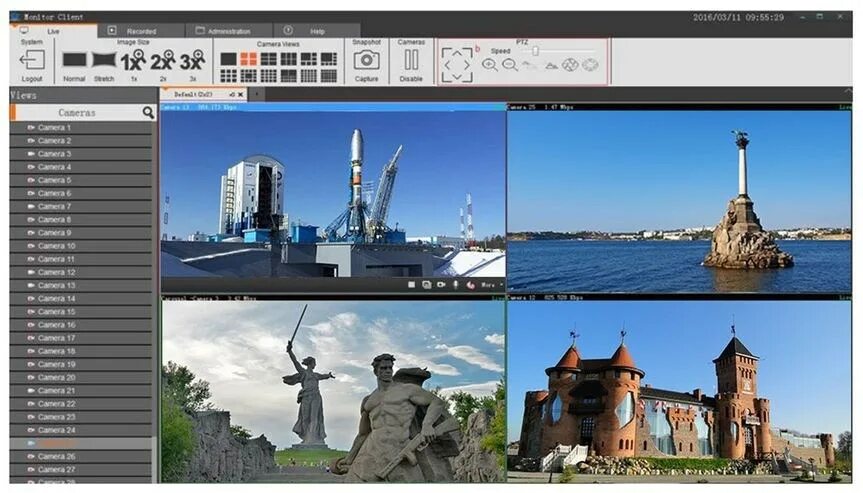Select Camera 24 in the list
The image size is (863, 493).
click(81, 430)
